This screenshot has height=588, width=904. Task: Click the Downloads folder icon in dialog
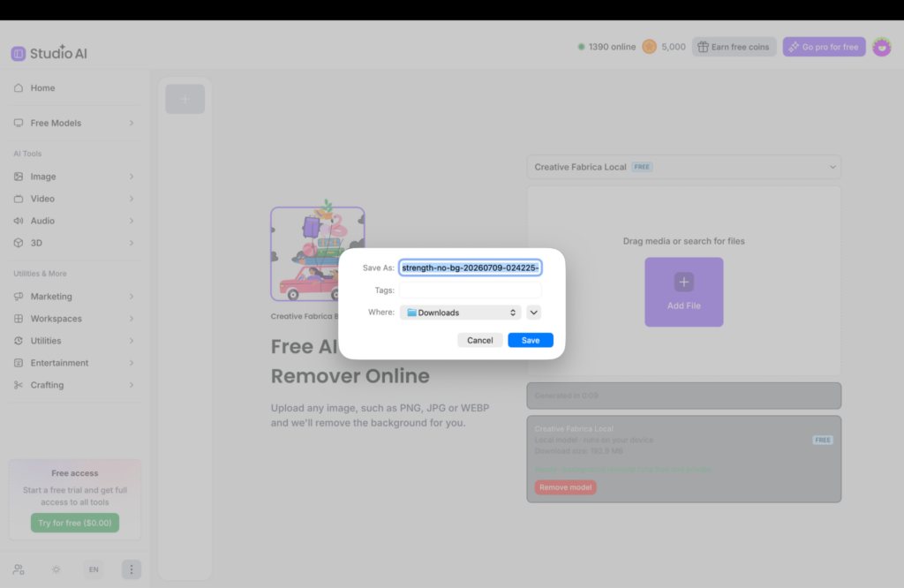pos(411,313)
